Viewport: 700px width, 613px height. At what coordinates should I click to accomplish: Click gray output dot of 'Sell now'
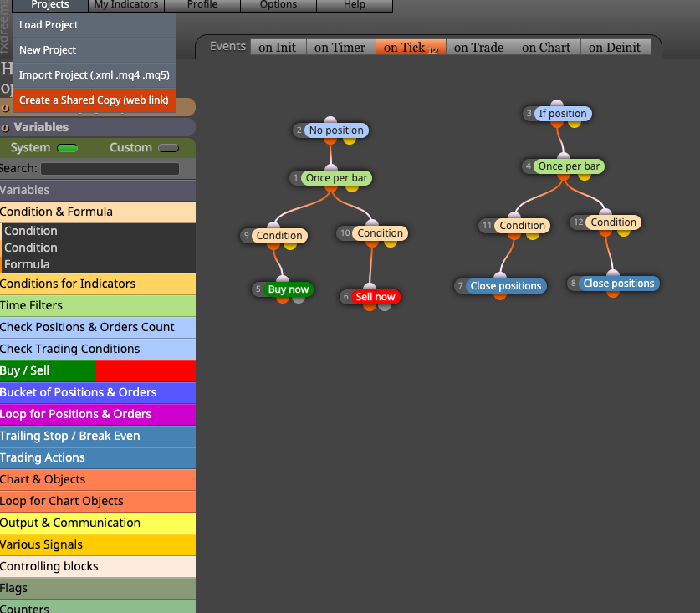click(x=385, y=307)
